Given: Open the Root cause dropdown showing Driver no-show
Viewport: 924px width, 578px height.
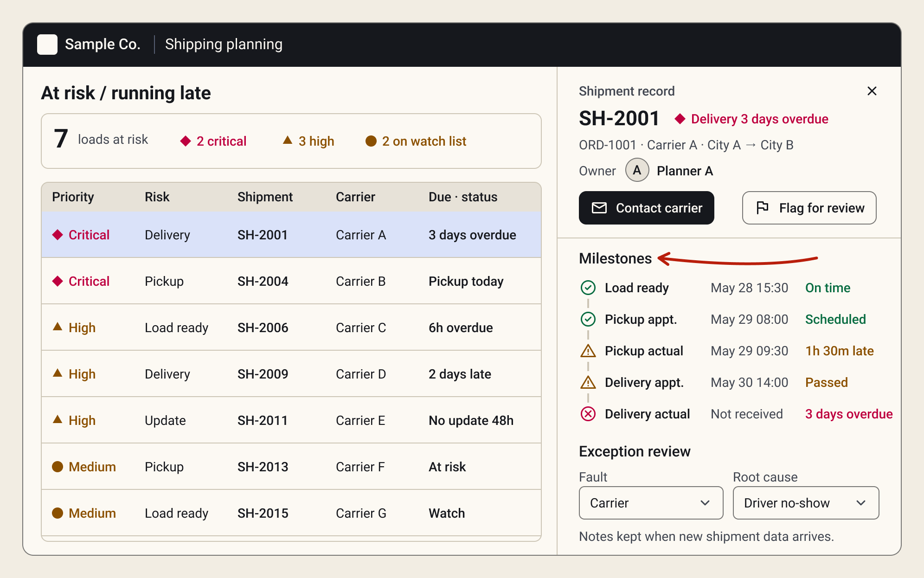Looking at the screenshot, I should click(806, 503).
